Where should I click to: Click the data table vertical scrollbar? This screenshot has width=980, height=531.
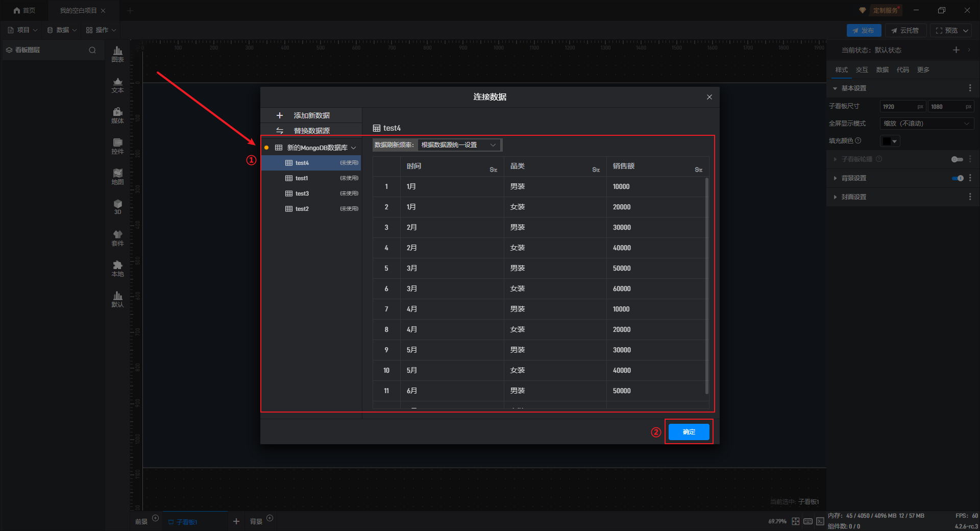(706, 286)
